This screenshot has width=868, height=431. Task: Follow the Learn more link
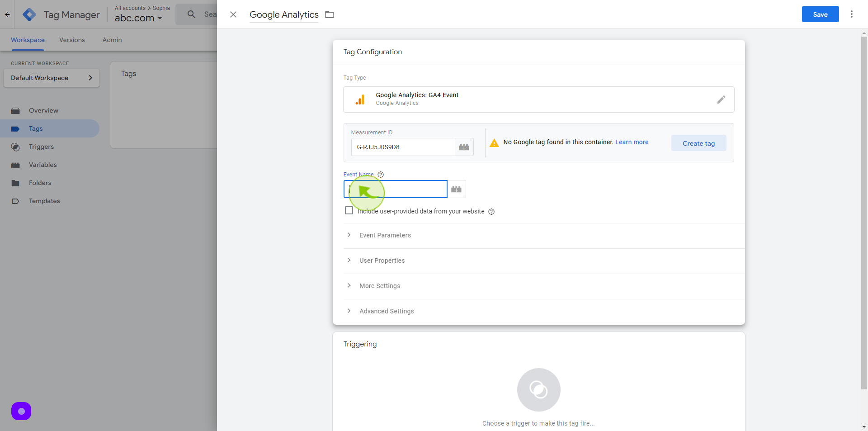coord(632,142)
